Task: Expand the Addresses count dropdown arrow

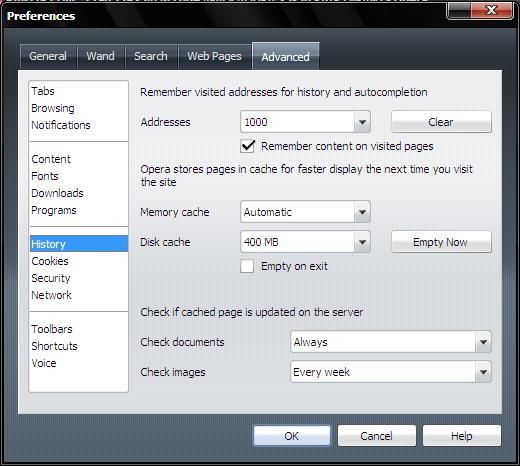Action: (362, 122)
